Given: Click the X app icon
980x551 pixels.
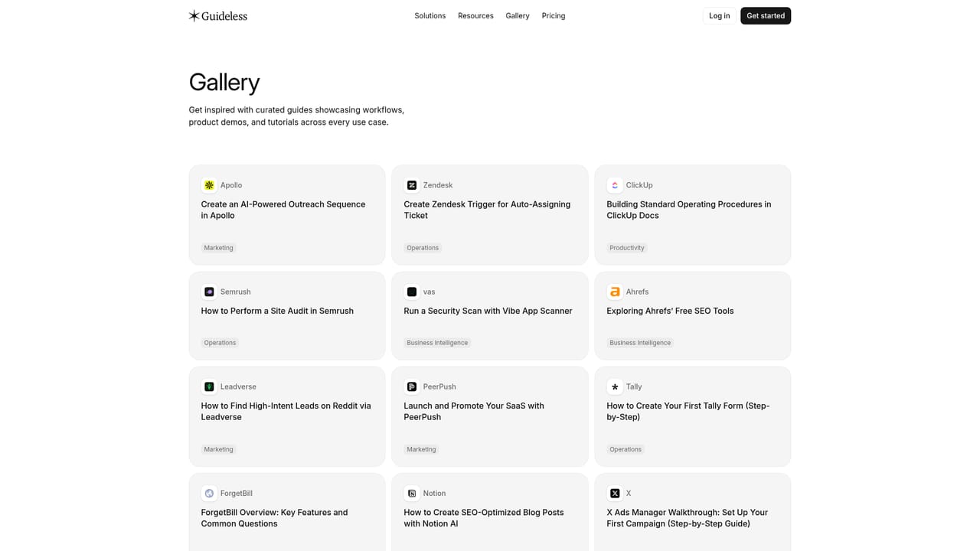Looking at the screenshot, I should [x=615, y=494].
